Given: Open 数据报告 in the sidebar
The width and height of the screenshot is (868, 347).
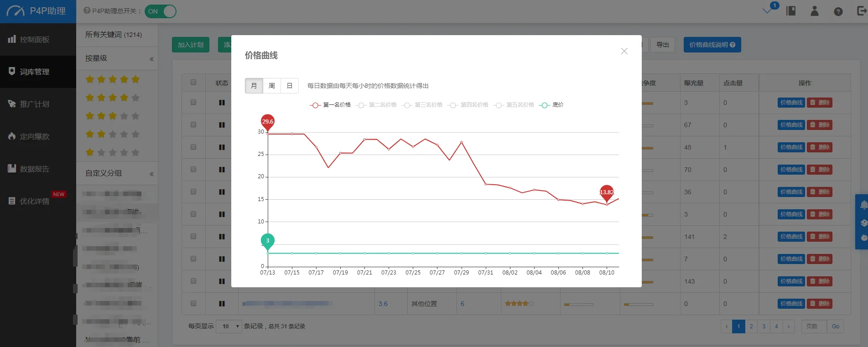Looking at the screenshot, I should pos(35,169).
